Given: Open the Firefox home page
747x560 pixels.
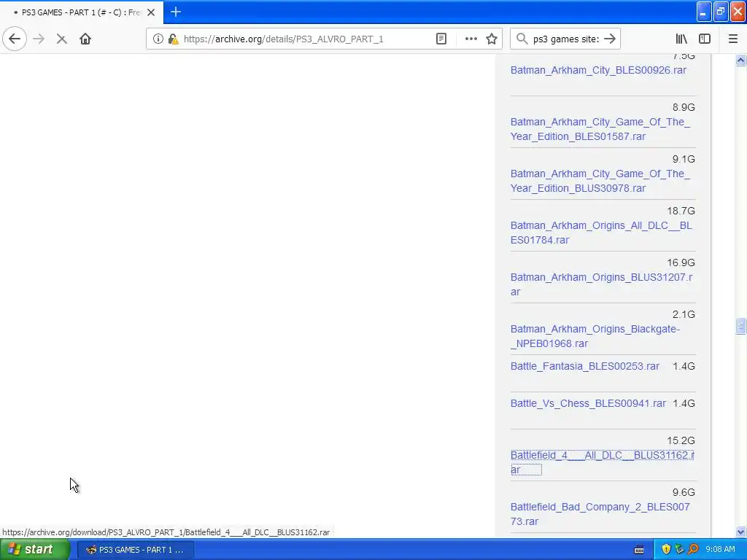Looking at the screenshot, I should 85,39.
